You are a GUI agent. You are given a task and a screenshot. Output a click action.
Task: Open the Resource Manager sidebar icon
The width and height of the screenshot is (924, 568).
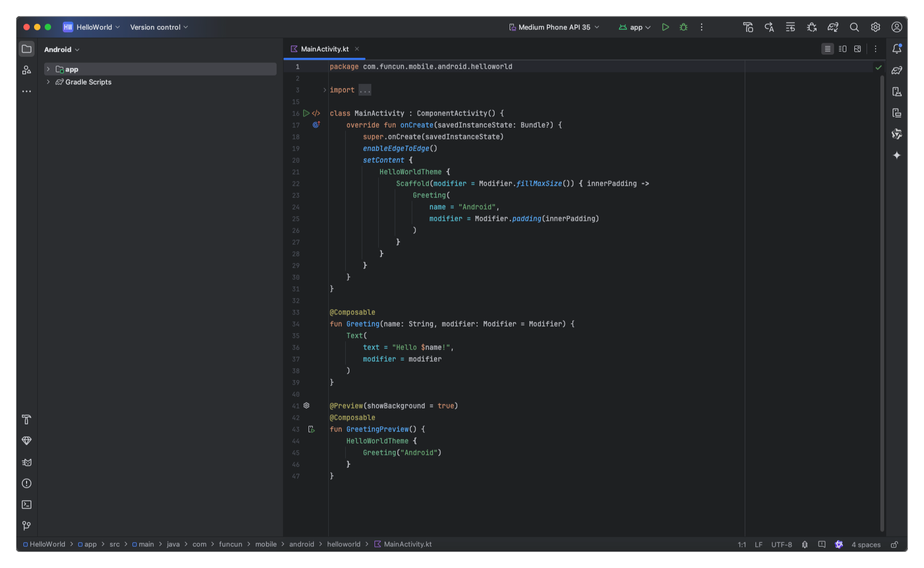tap(27, 70)
